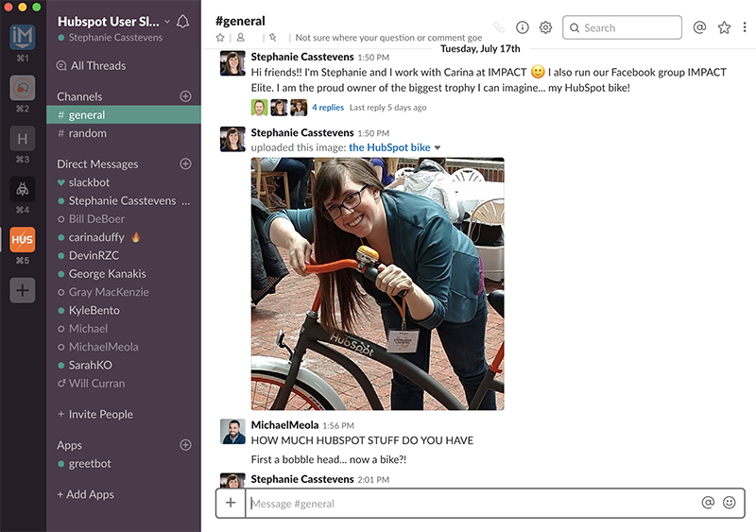The height and width of the screenshot is (532, 756).
Task: Attach file with plus button in message box
Action: (x=231, y=503)
